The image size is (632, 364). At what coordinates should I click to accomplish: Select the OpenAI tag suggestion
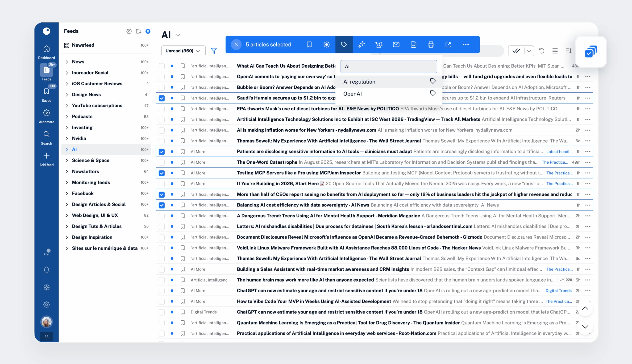(x=353, y=94)
